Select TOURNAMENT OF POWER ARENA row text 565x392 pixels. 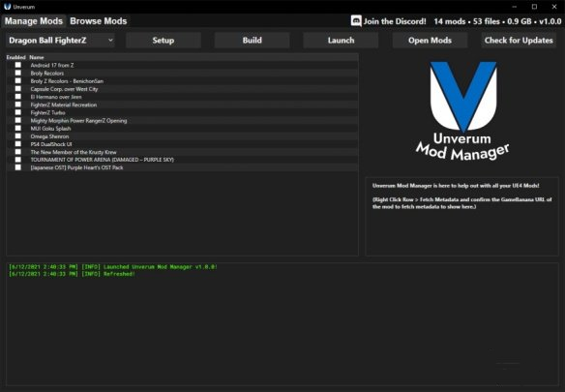coord(103,160)
